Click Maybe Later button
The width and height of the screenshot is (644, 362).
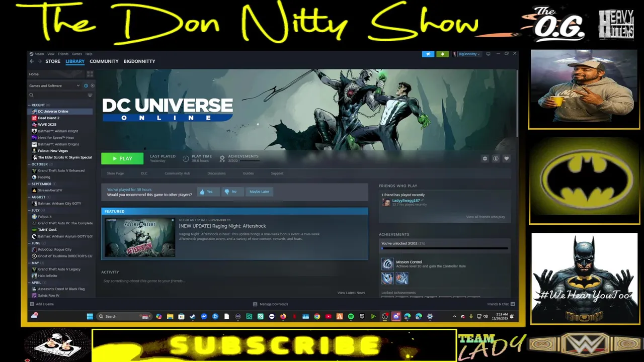click(x=259, y=192)
